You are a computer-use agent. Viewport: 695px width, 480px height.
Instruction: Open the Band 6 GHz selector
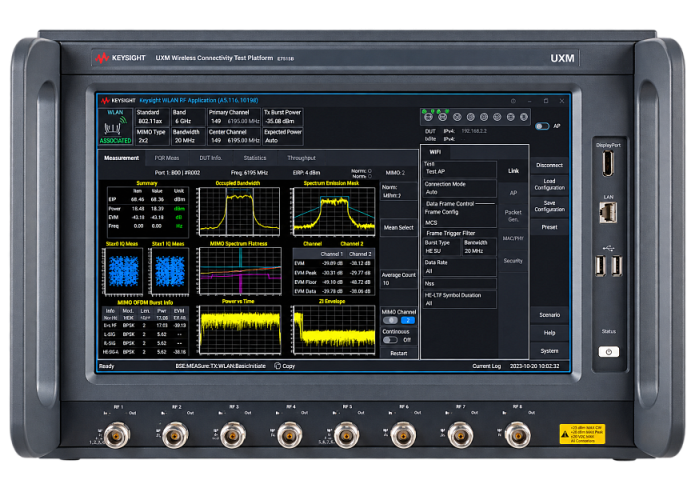188,117
